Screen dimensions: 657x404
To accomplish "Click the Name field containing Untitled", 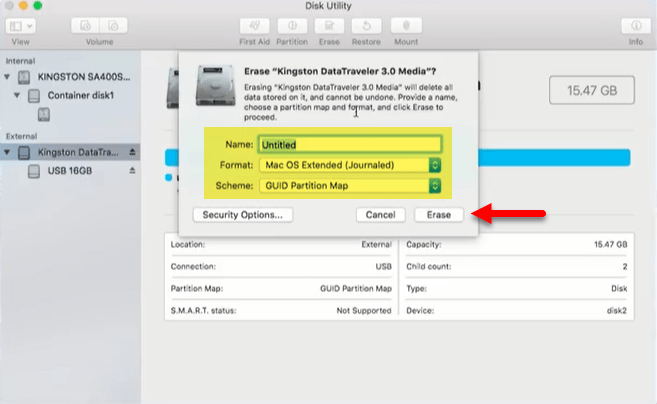I will pos(350,145).
